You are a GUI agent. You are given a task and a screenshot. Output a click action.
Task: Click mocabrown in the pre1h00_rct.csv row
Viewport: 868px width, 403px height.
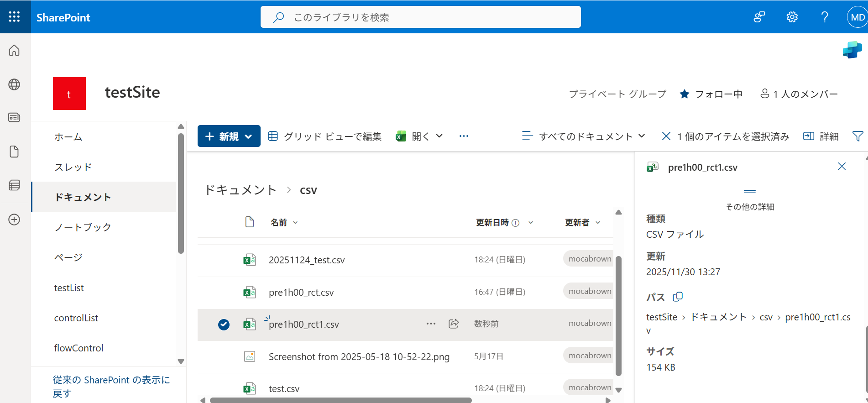(590, 291)
